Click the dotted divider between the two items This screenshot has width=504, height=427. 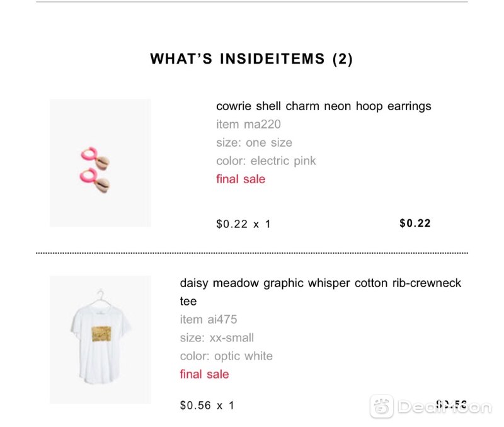251,253
